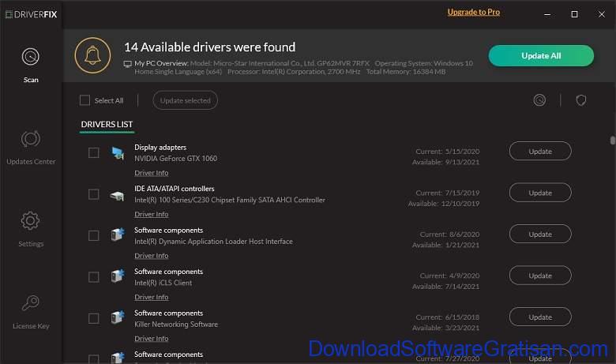Click the 'IDE ATA/ATAPI controllers' category text
616x364 pixels.
click(175, 189)
